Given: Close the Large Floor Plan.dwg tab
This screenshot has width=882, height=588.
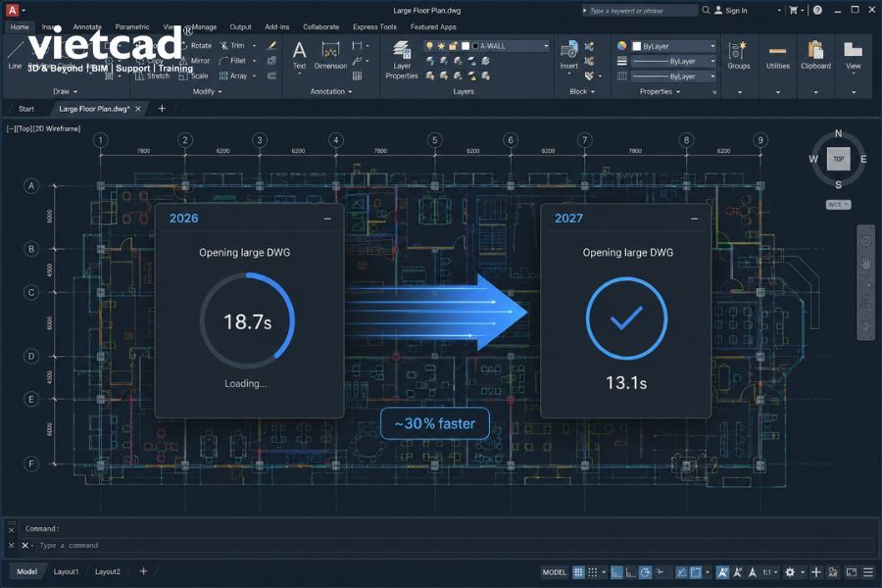Looking at the screenshot, I should pyautogui.click(x=138, y=109).
